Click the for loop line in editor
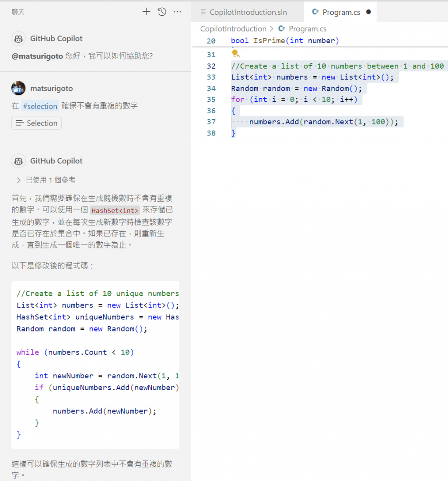 [x=294, y=99]
